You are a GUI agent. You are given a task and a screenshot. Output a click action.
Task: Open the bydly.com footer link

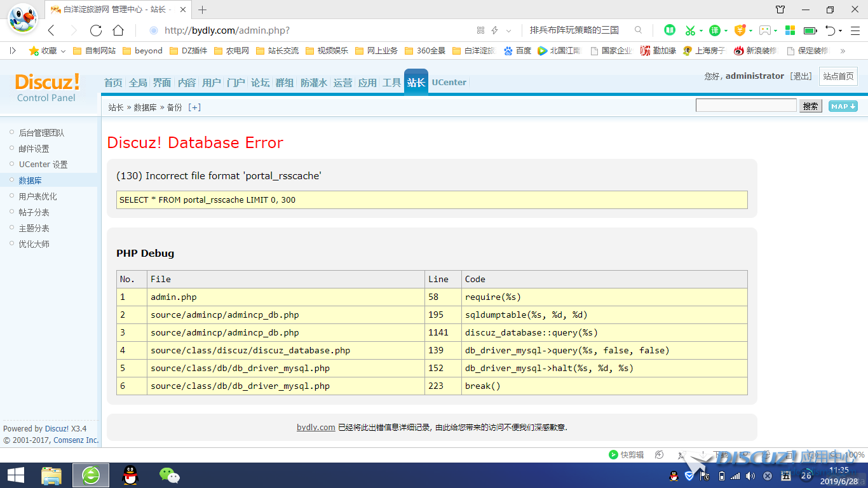coord(316,428)
